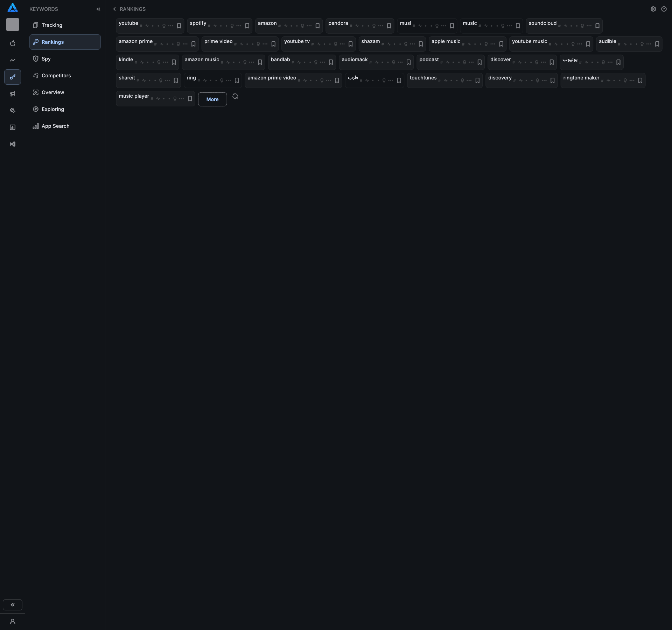Toggle the bookmark on spotify keyword

click(x=247, y=26)
